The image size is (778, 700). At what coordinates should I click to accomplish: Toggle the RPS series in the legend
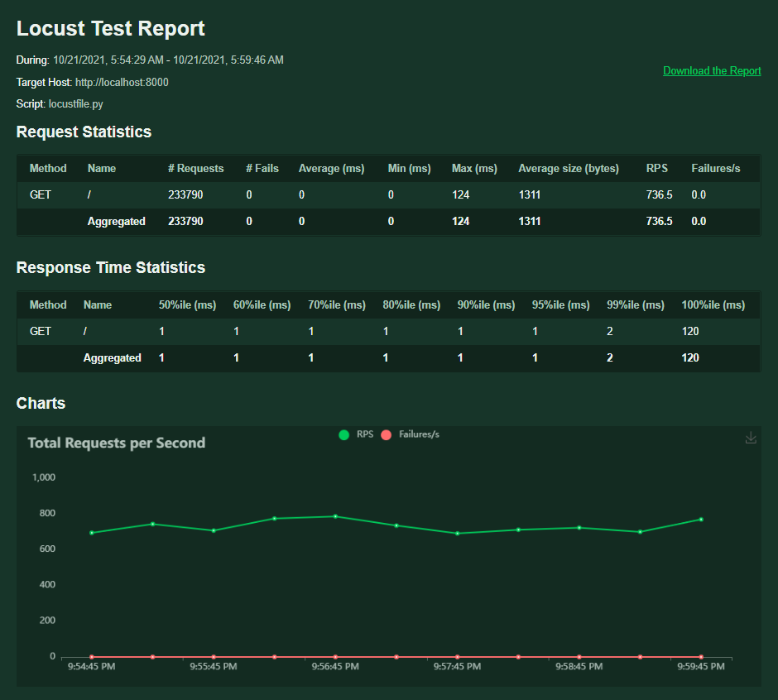[355, 434]
